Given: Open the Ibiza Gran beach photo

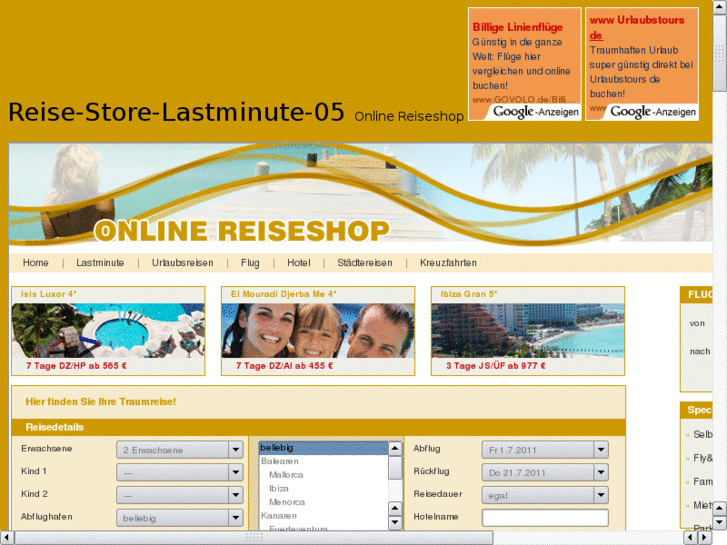Looking at the screenshot, I should [528, 331].
